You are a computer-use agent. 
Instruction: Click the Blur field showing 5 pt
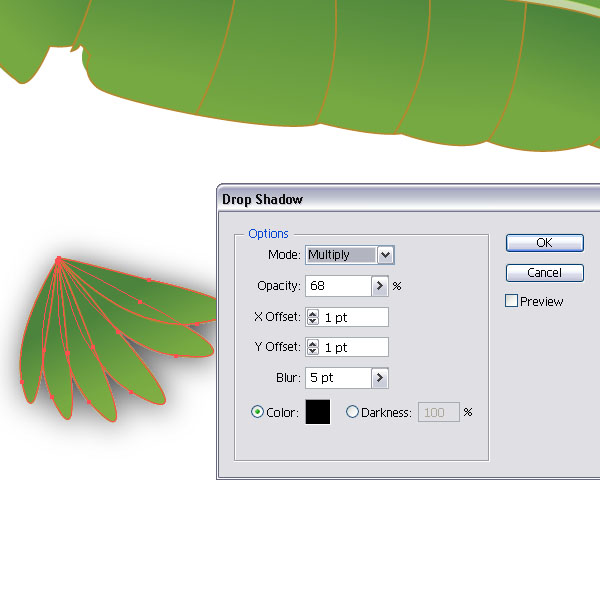pyautogui.click(x=338, y=378)
